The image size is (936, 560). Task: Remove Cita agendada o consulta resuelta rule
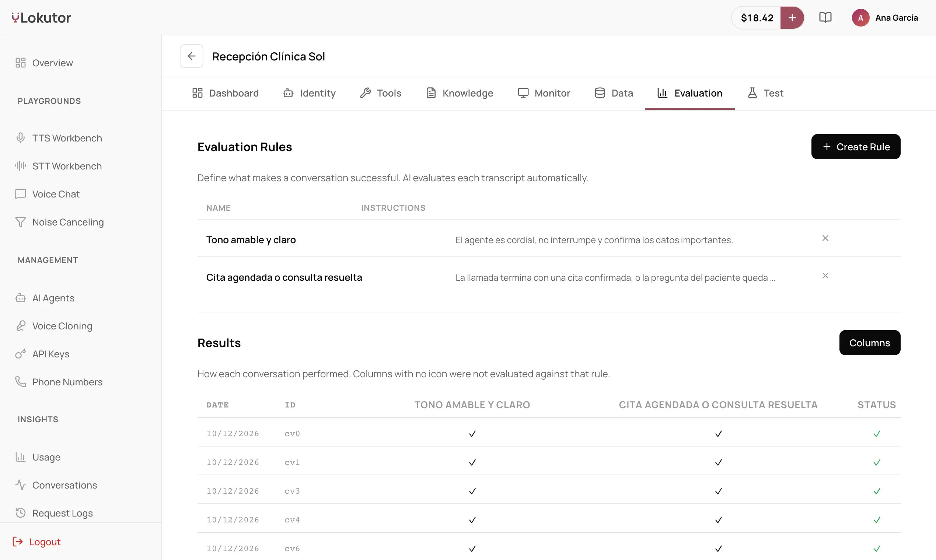[x=825, y=276]
